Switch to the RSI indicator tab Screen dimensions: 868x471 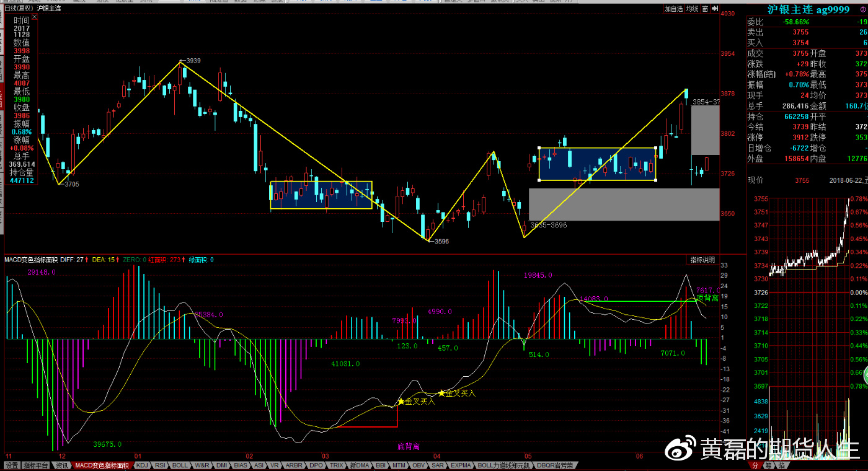(x=160, y=465)
